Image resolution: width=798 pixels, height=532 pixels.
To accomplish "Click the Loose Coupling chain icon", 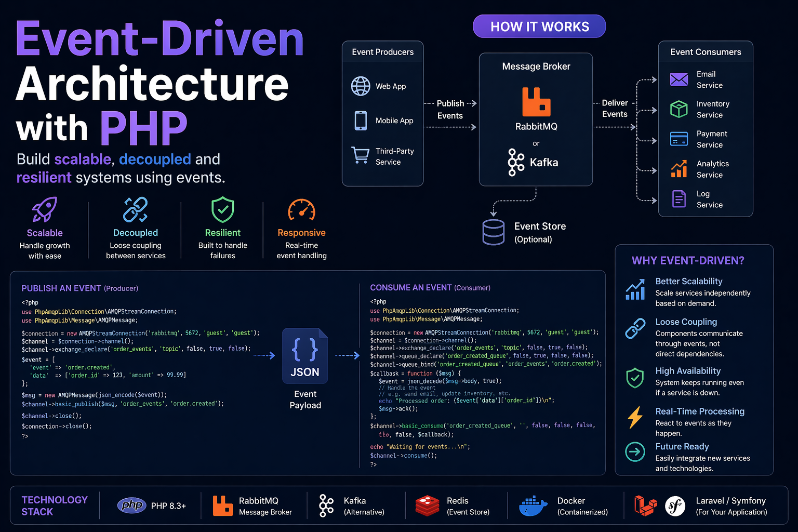I will point(635,328).
